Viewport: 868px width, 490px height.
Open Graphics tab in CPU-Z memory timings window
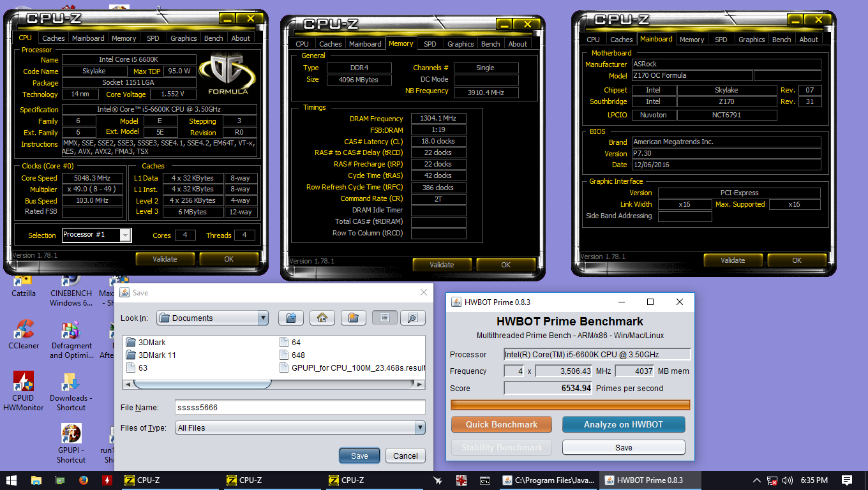point(460,44)
